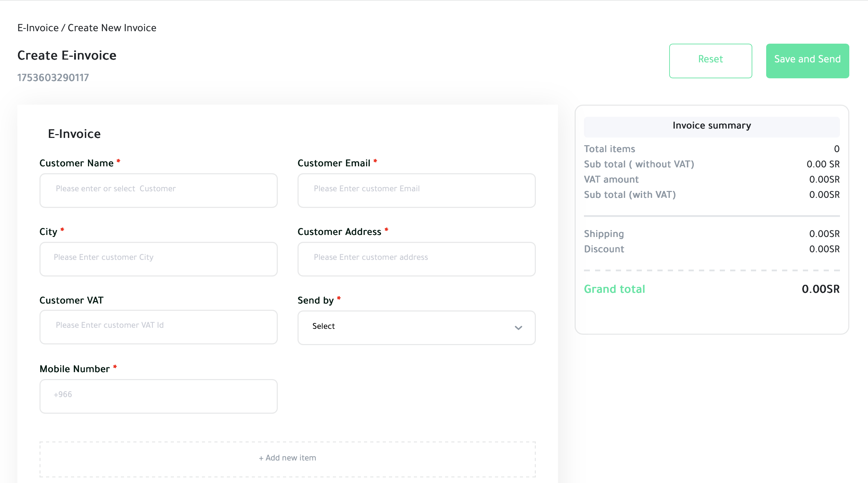Click the Invoice summary header

click(x=711, y=126)
